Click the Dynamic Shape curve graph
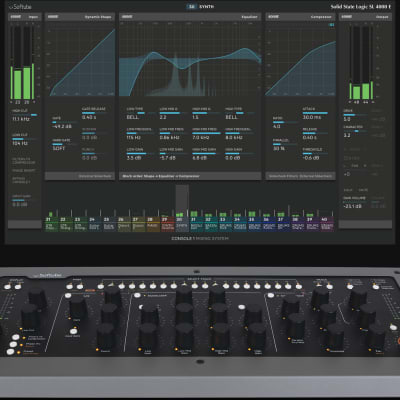 pyautogui.click(x=80, y=59)
